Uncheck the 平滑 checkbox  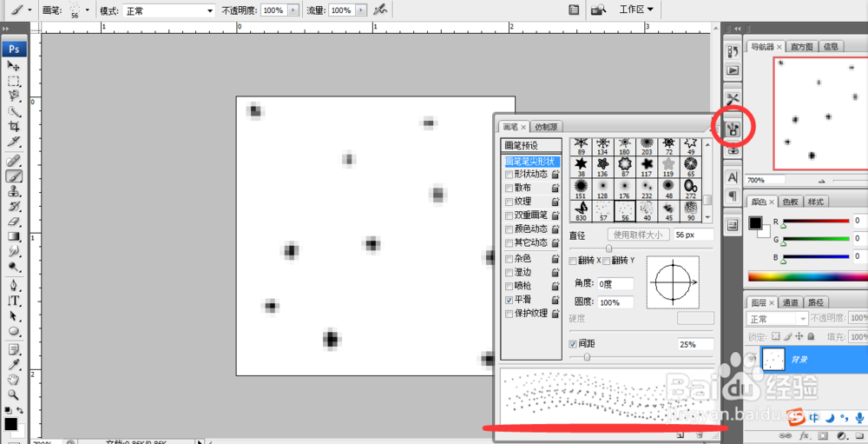510,300
